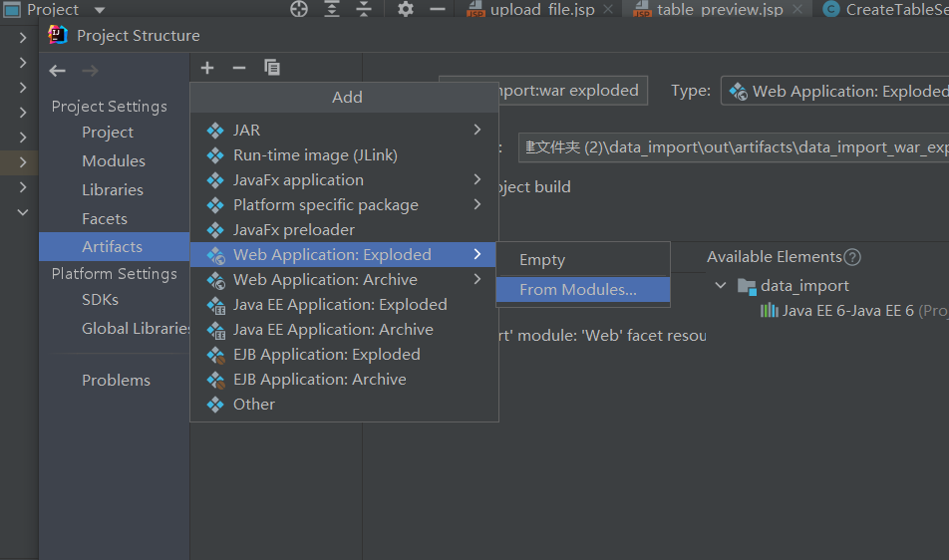Click the back navigation arrow
Viewport: 949px width, 560px height.
click(x=58, y=71)
